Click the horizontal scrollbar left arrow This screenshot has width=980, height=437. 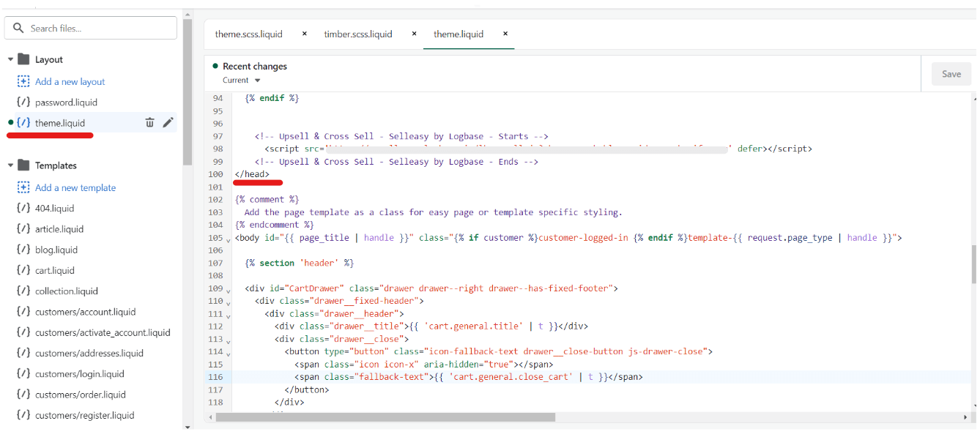(209, 417)
